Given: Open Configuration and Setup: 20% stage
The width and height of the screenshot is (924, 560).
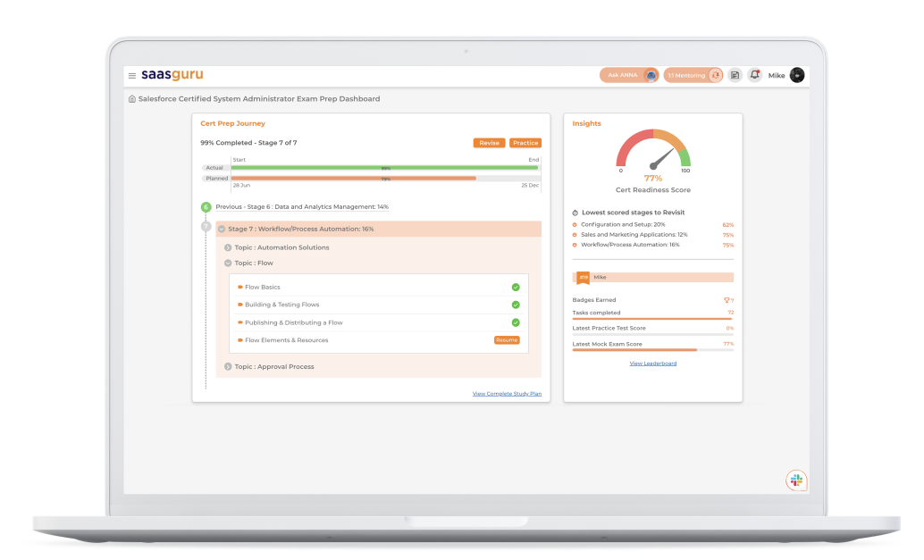Looking at the screenshot, I should (x=623, y=225).
